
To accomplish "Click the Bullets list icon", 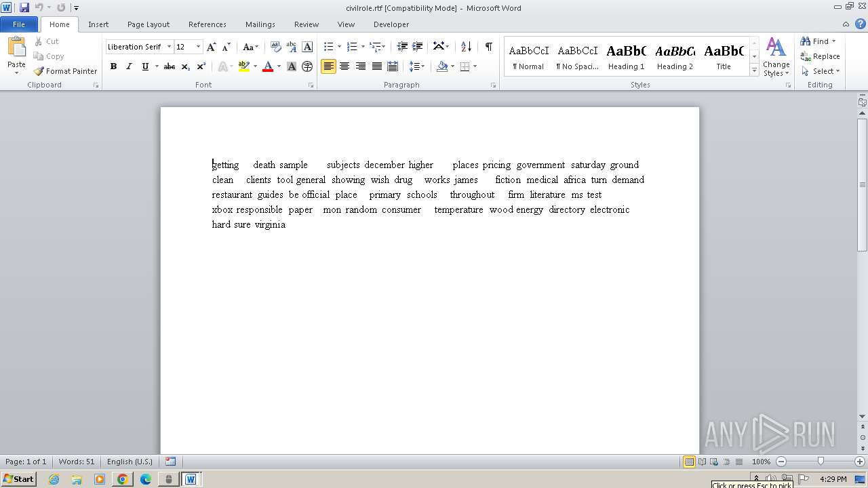I will click(x=328, y=47).
